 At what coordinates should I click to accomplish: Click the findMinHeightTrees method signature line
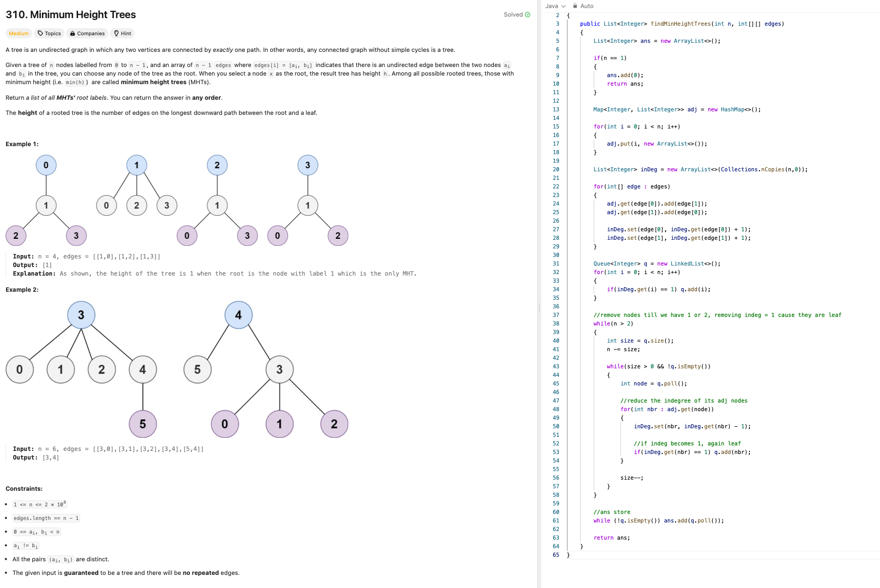point(682,24)
